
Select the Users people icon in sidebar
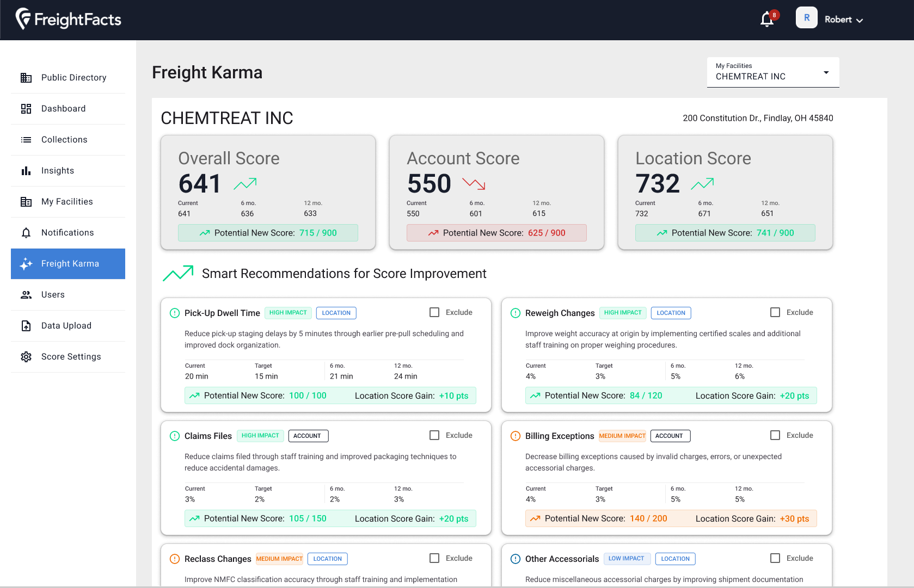(x=26, y=294)
